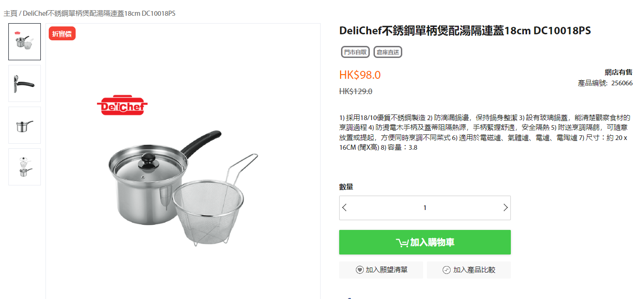Decrease quantity with the left arrow

point(344,208)
